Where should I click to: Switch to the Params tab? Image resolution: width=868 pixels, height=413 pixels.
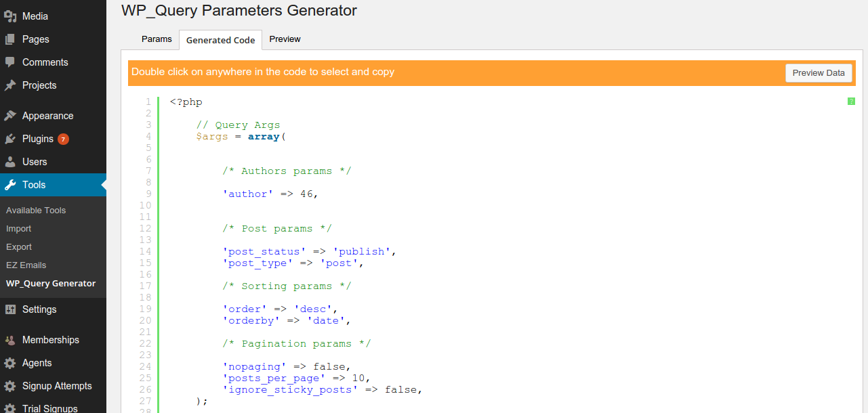(157, 39)
